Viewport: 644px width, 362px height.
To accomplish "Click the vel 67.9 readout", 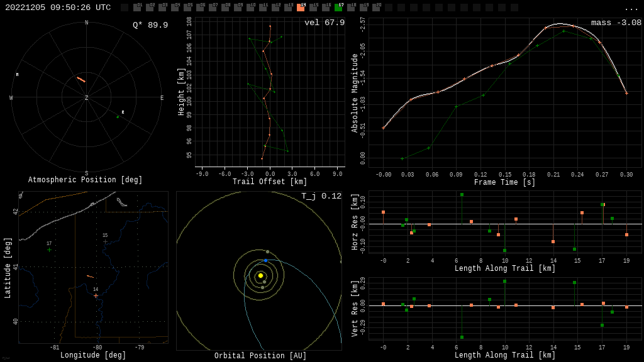I will (x=325, y=23).
